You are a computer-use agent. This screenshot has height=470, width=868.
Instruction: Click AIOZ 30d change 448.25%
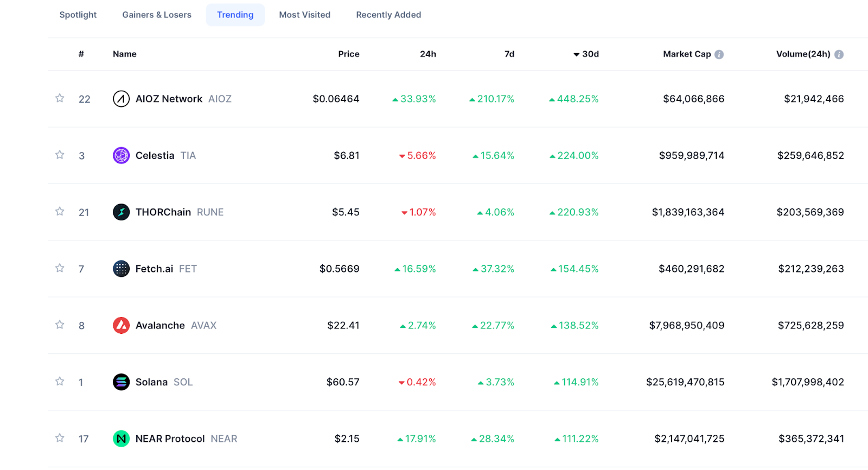coord(573,99)
